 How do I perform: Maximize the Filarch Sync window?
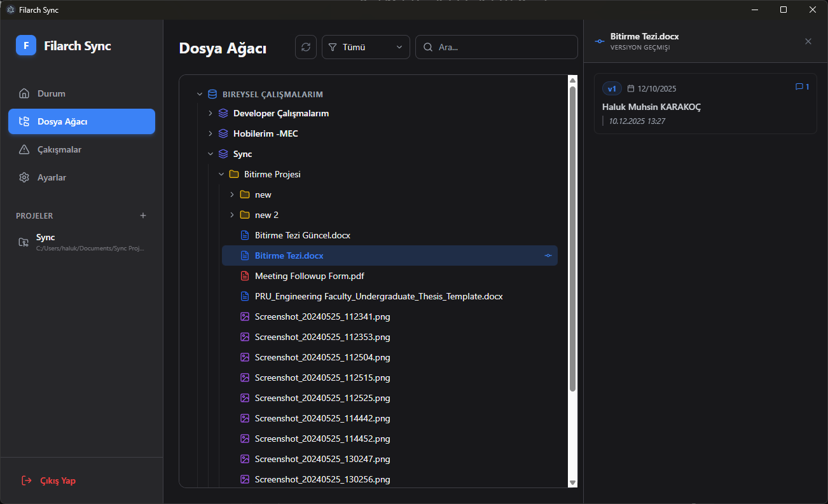(783, 10)
